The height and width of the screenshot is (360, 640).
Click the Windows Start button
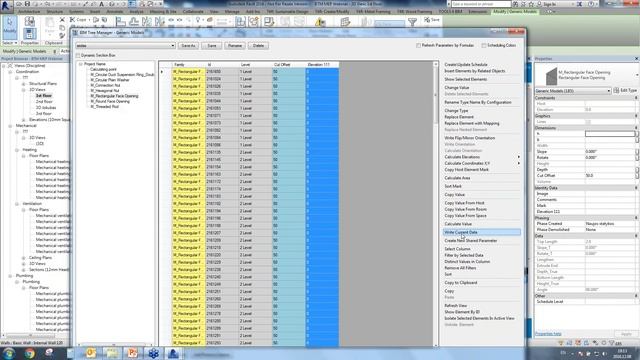[9, 353]
